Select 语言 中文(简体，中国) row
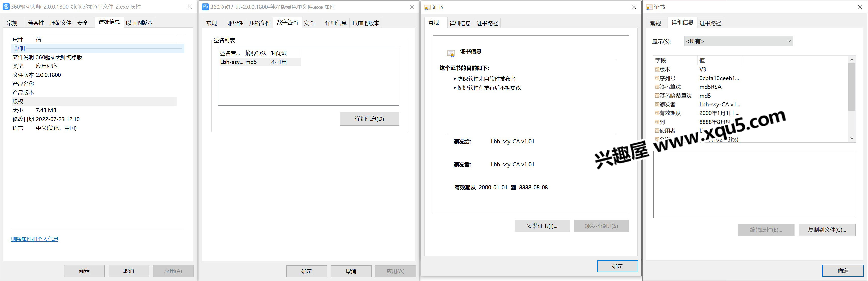 tap(94, 128)
